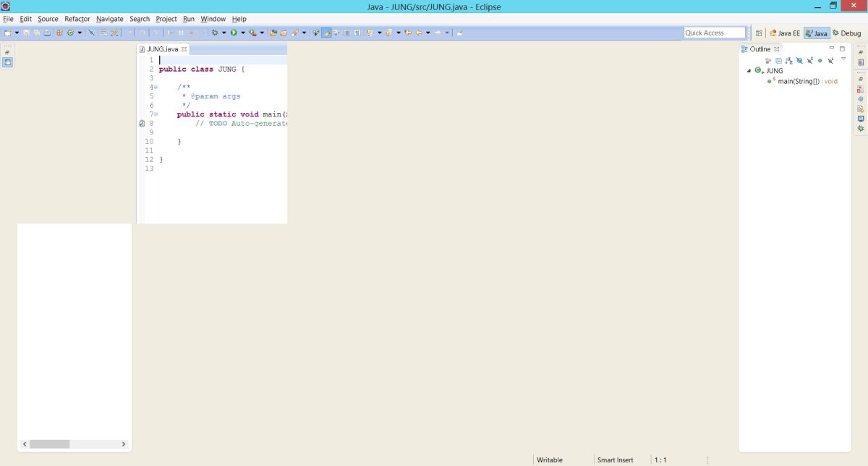Click the Previous Annotation arrow icon
Screen dimensions: 868x466
pyautogui.click(x=388, y=33)
